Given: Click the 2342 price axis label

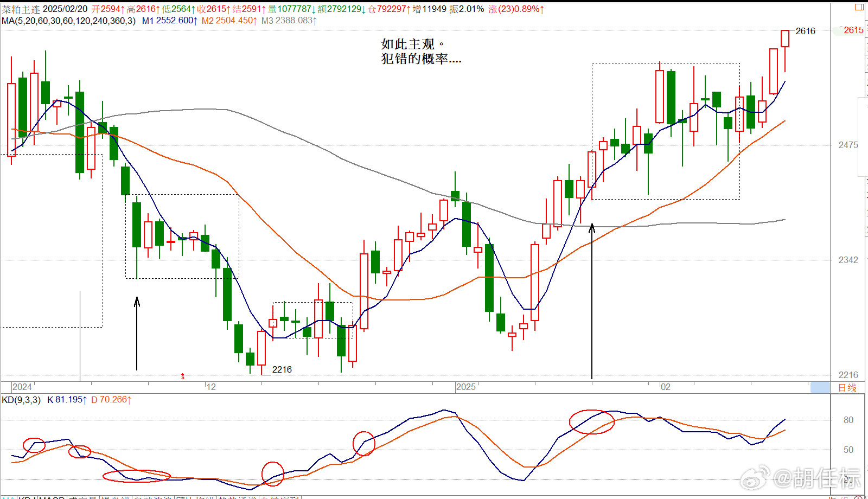Looking at the screenshot, I should (848, 260).
